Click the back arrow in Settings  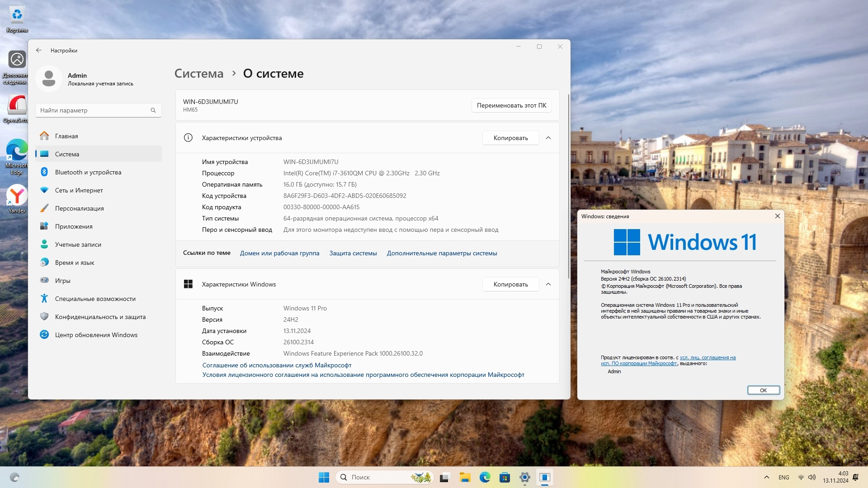pyautogui.click(x=39, y=51)
